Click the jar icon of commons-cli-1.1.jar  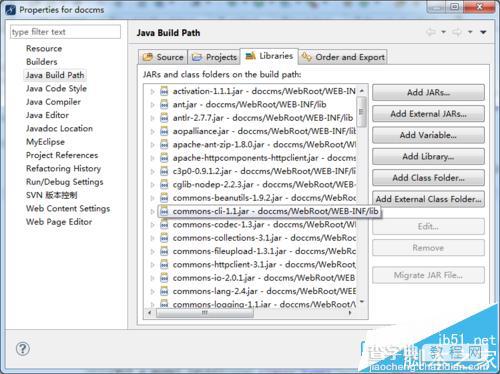[164, 211]
